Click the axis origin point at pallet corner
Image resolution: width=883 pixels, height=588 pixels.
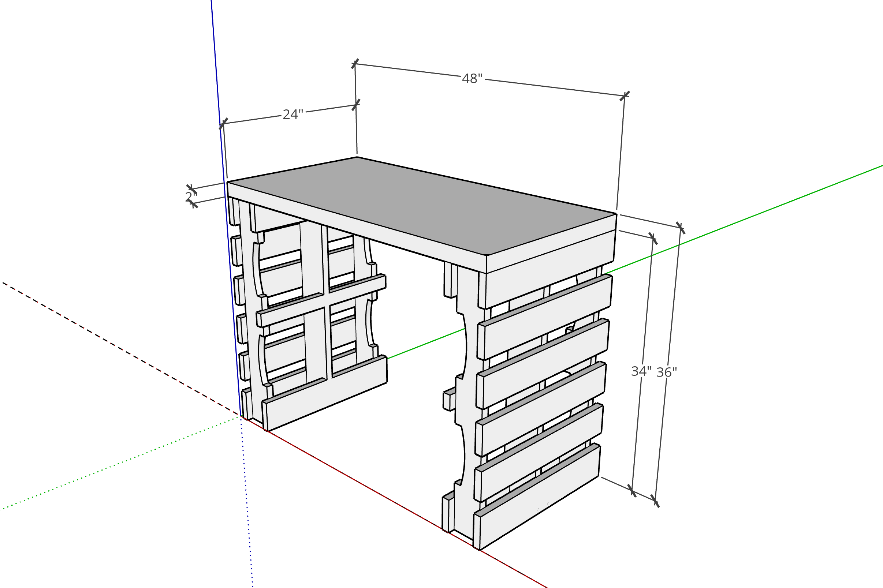(241, 416)
